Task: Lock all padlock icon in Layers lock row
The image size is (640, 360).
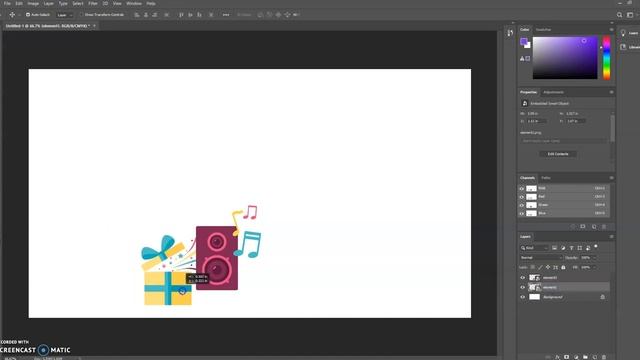Action: [563, 267]
